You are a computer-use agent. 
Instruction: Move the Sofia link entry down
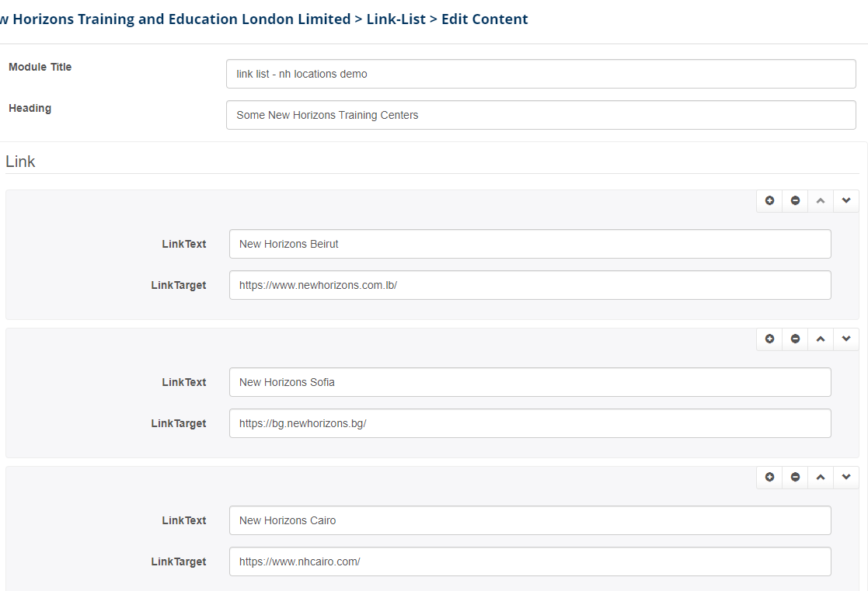pos(846,339)
